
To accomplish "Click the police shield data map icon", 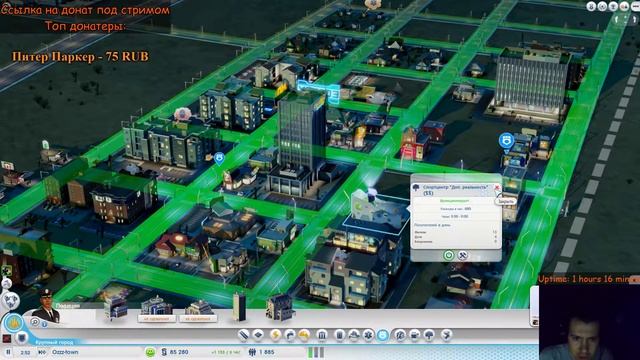I will pyautogui.click(x=22, y=338).
